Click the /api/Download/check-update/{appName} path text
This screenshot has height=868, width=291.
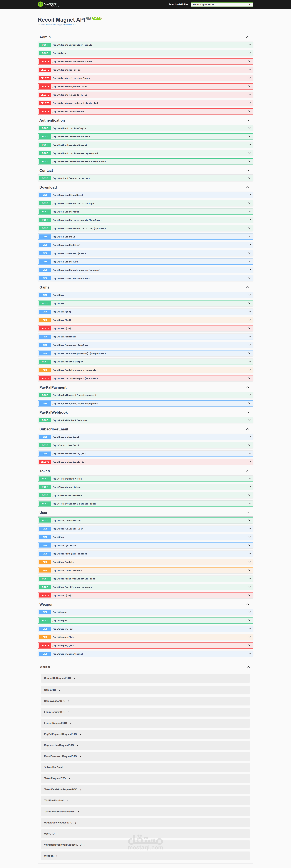77,270
